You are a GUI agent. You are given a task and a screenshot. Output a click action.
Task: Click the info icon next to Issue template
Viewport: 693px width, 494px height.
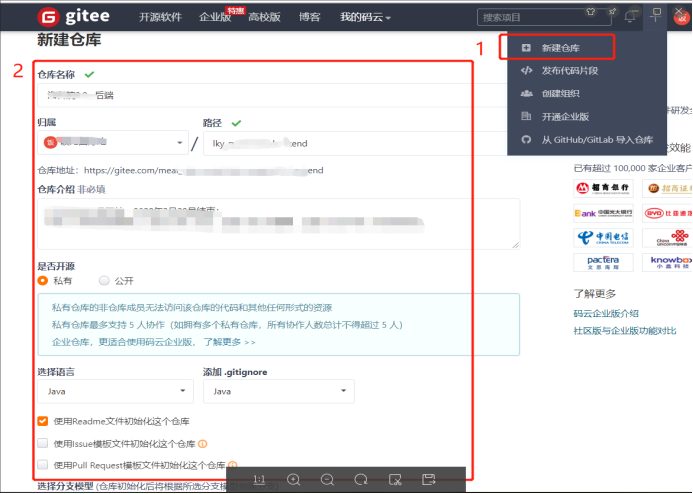tap(202, 444)
